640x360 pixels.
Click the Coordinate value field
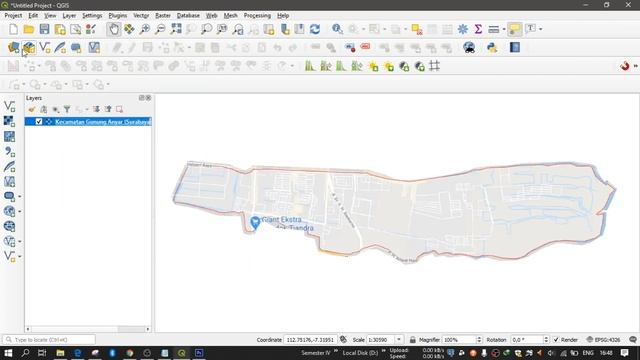pyautogui.click(x=310, y=340)
